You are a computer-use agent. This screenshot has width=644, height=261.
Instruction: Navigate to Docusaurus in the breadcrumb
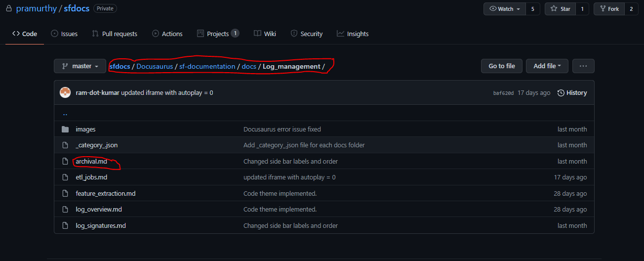[x=155, y=66]
